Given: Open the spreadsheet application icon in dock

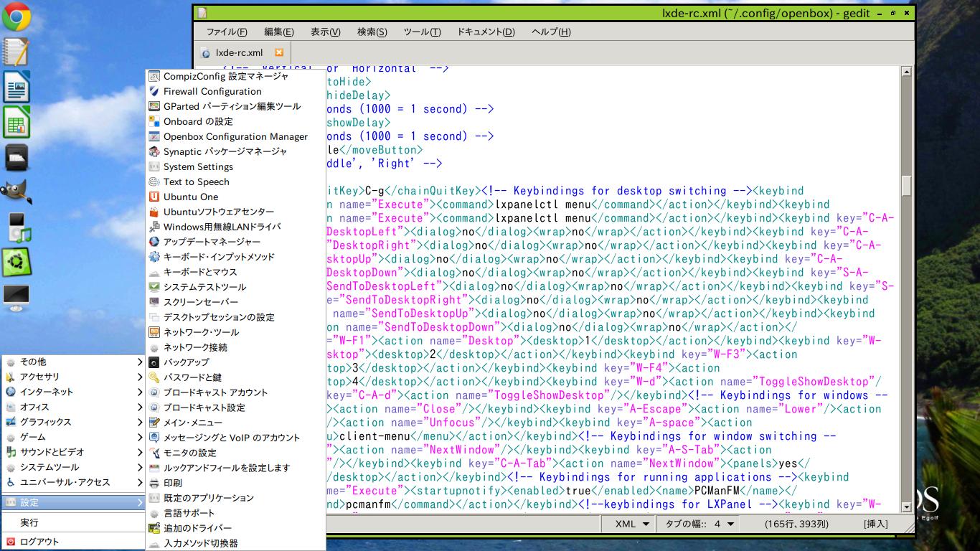Looking at the screenshot, I should [16, 122].
